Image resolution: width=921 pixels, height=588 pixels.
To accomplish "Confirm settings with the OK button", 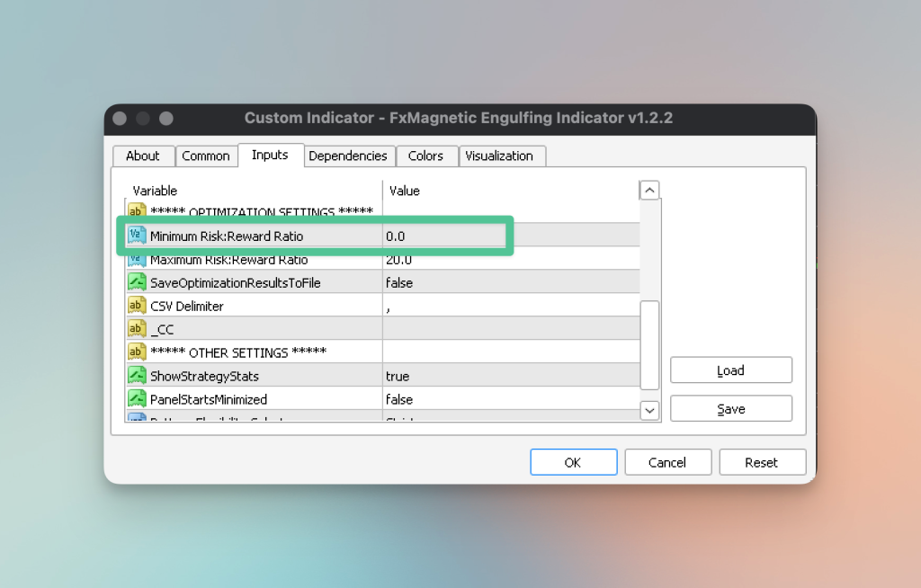I will coord(573,462).
